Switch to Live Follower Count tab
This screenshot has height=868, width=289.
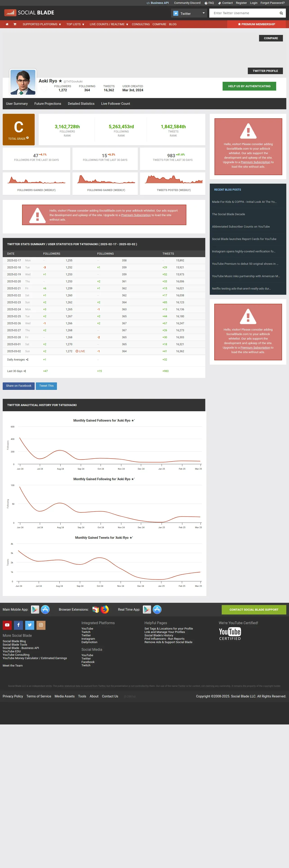[x=115, y=104]
